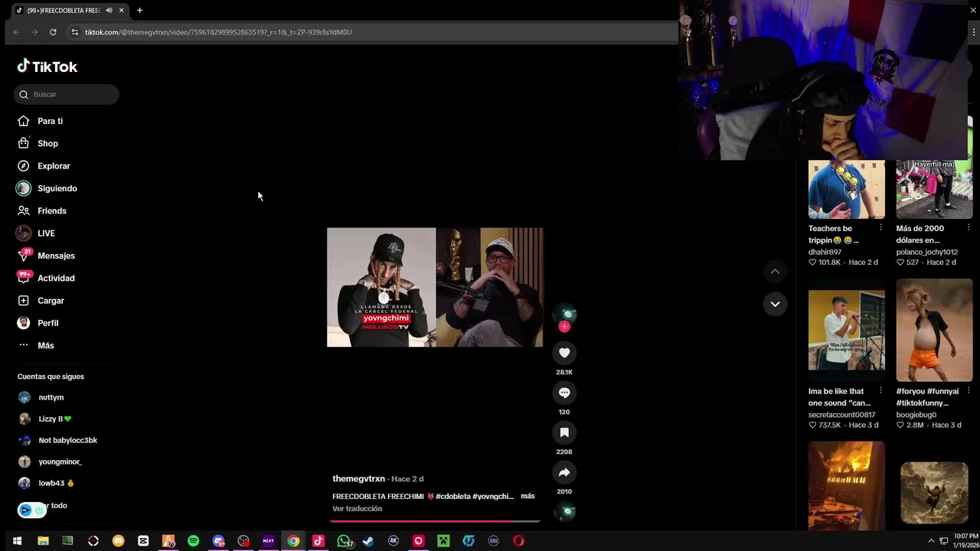Open themegvtrxn profile link
Image resolution: width=980 pixels, height=551 pixels.
(x=358, y=478)
